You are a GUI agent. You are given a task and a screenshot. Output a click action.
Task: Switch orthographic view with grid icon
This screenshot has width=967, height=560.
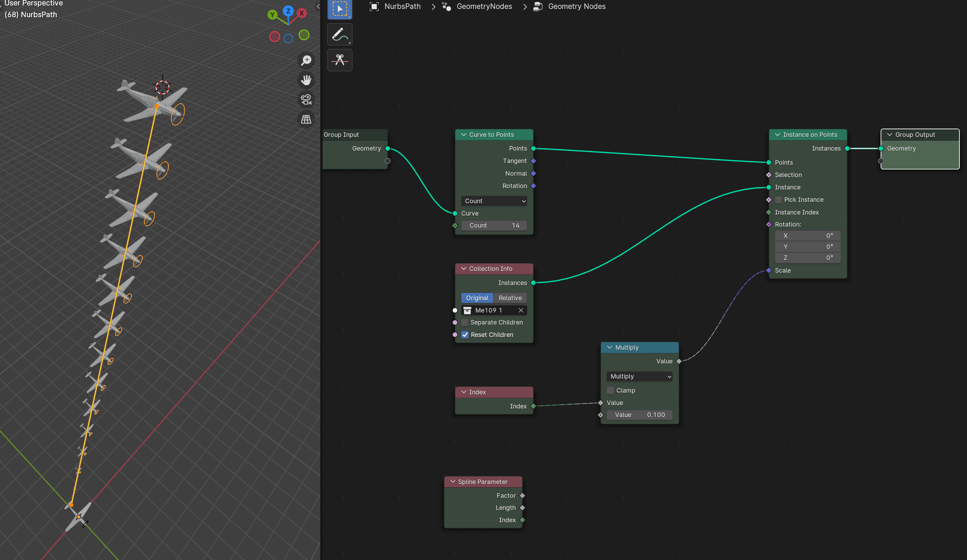click(x=306, y=119)
